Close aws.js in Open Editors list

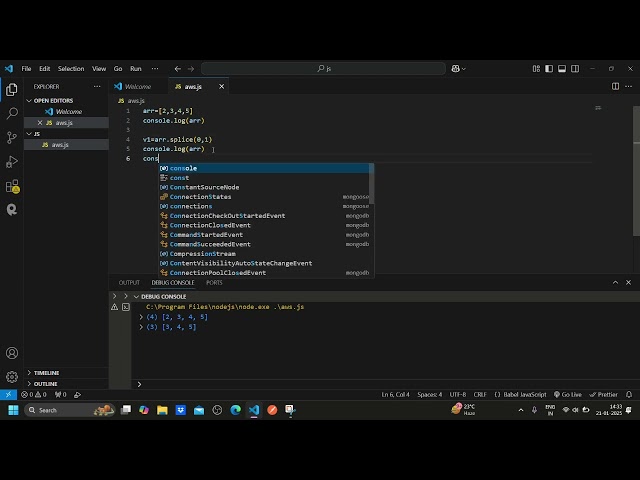click(40, 122)
